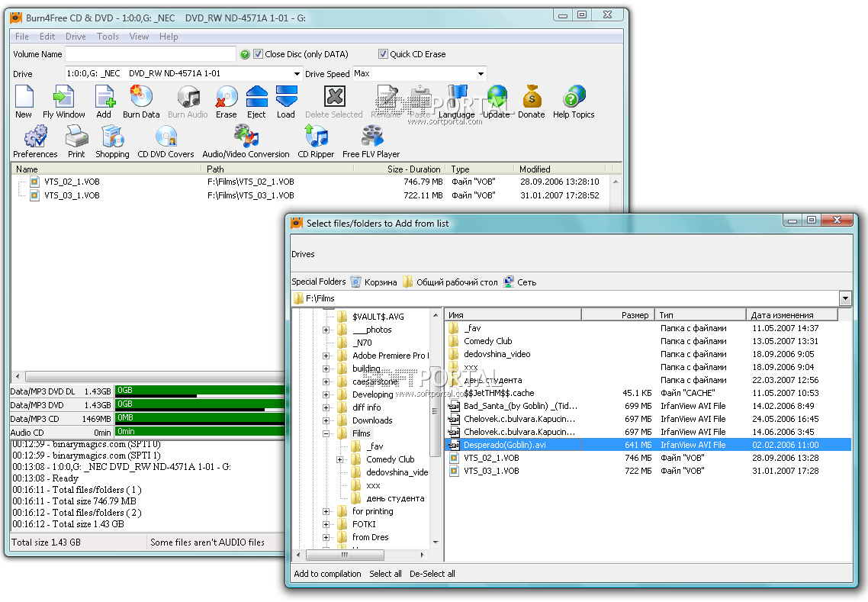The width and height of the screenshot is (868, 602).
Task: Click the Volume Name input field
Action: [x=150, y=54]
